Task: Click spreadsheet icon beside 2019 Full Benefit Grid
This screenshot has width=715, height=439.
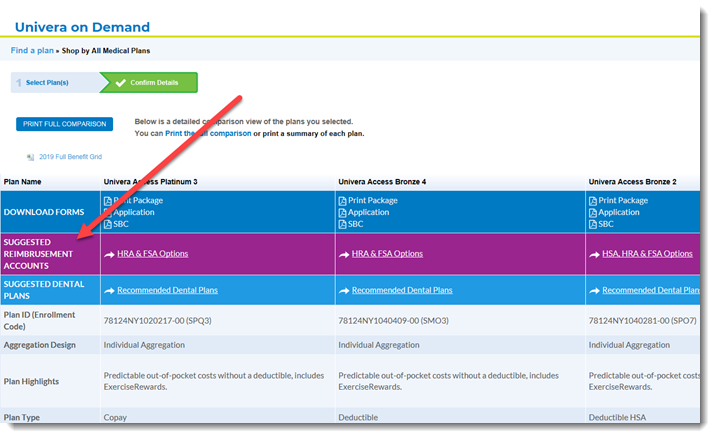Action: [31, 157]
